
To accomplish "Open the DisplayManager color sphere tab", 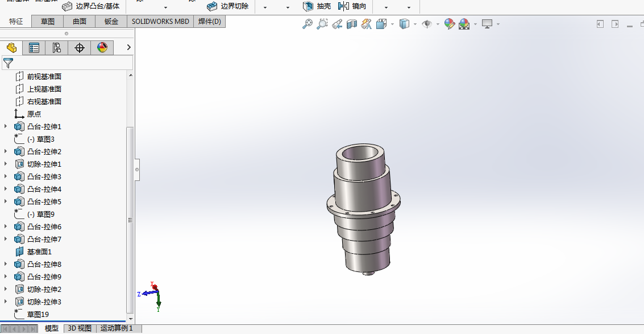I will [x=102, y=48].
